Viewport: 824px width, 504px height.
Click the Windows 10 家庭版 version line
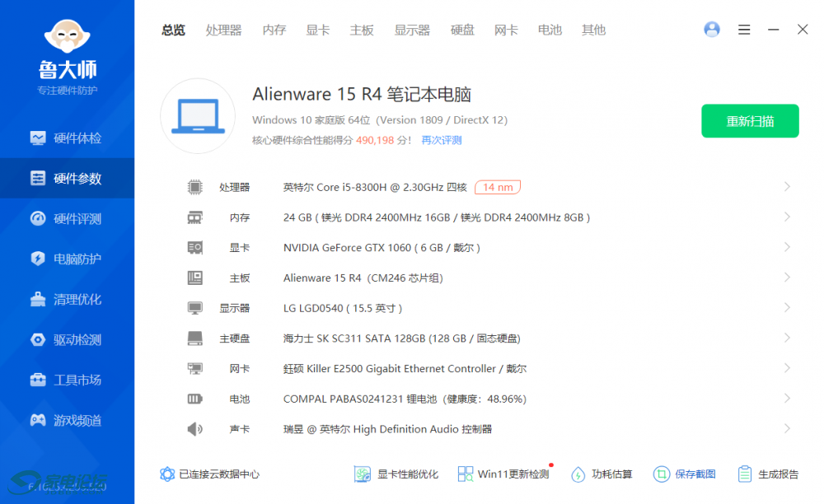coord(380,120)
